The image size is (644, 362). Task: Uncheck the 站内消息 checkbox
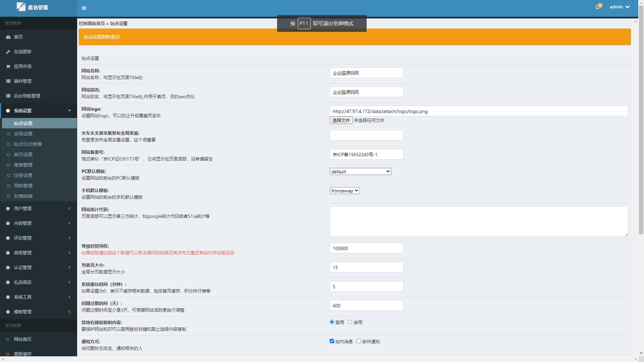[332, 341]
